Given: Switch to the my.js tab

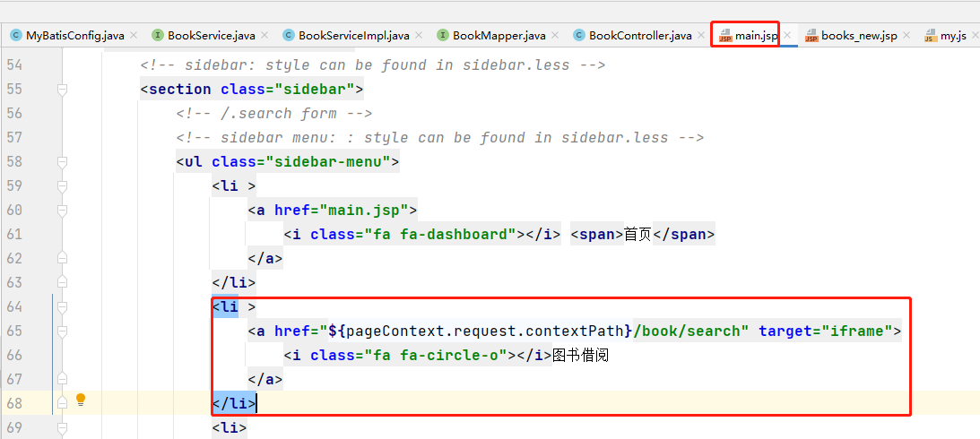Looking at the screenshot, I should pyautogui.click(x=954, y=36).
